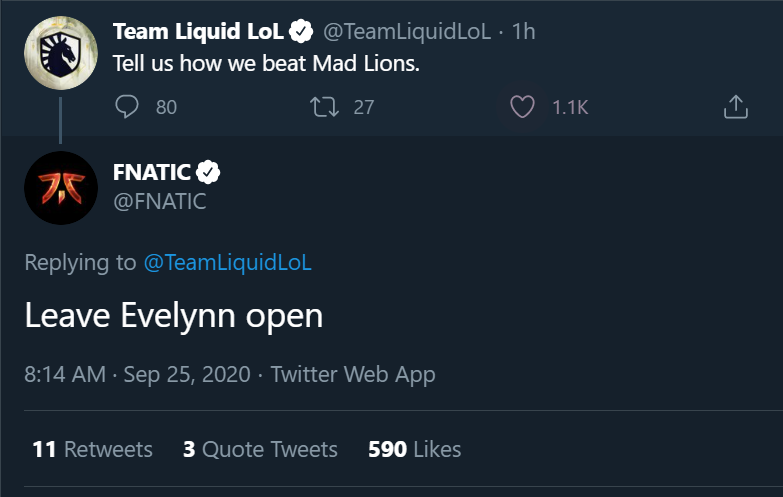The image size is (783, 497).
Task: Follow the blue @TeamLiquidLoL reply mention
Action: [x=228, y=263]
